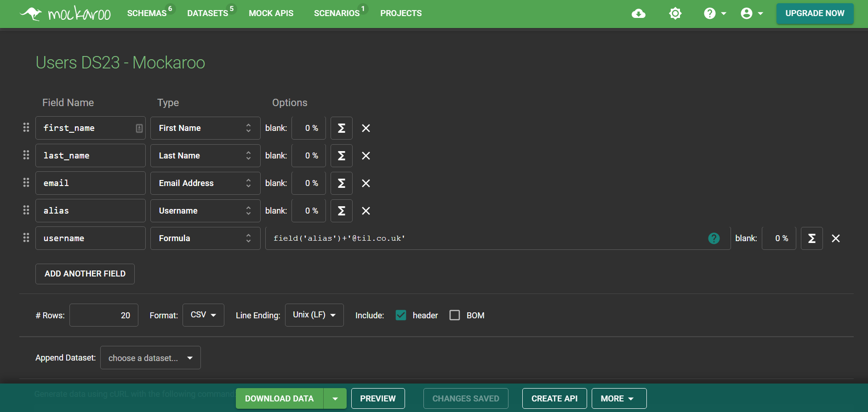Viewport: 868px width, 412px height.
Task: Expand the Append Dataset chooser
Action: tap(150, 358)
